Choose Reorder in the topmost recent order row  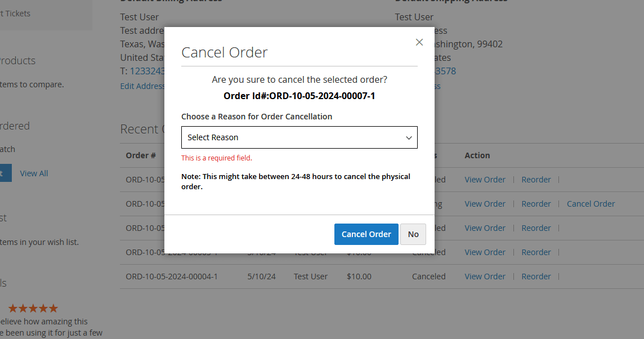(x=536, y=180)
